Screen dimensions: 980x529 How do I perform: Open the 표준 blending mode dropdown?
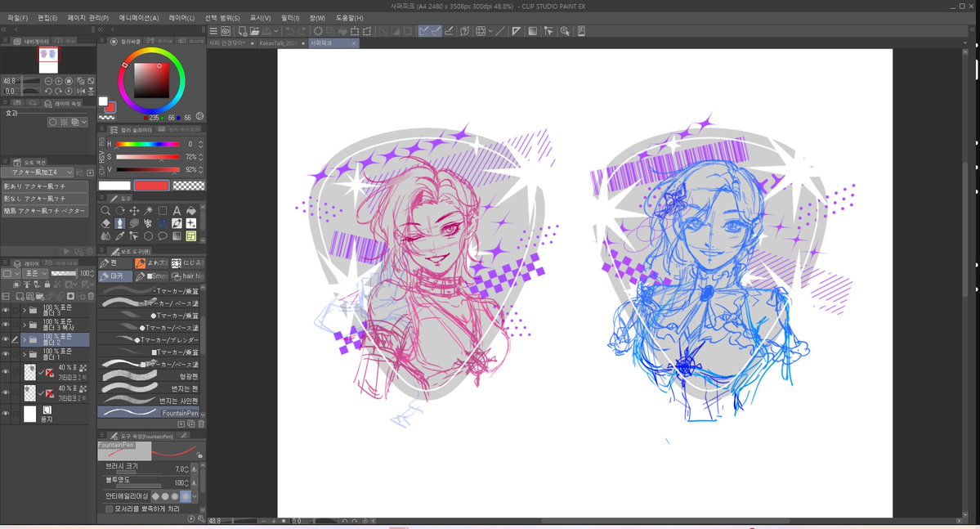(35, 273)
